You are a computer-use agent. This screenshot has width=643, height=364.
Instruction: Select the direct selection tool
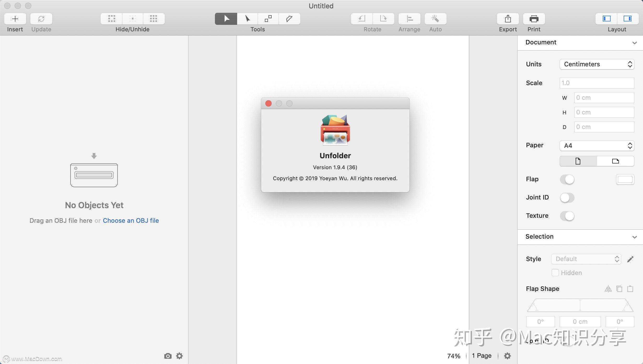click(247, 19)
